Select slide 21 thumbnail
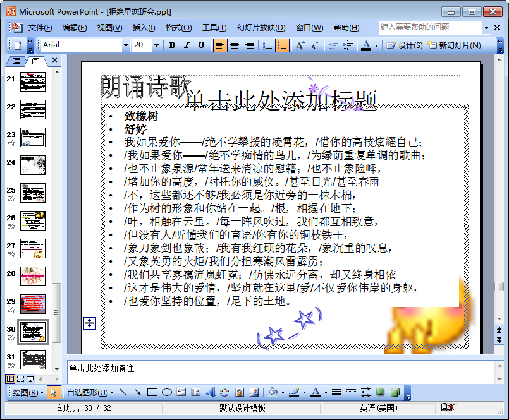509x420 pixels. click(33, 81)
